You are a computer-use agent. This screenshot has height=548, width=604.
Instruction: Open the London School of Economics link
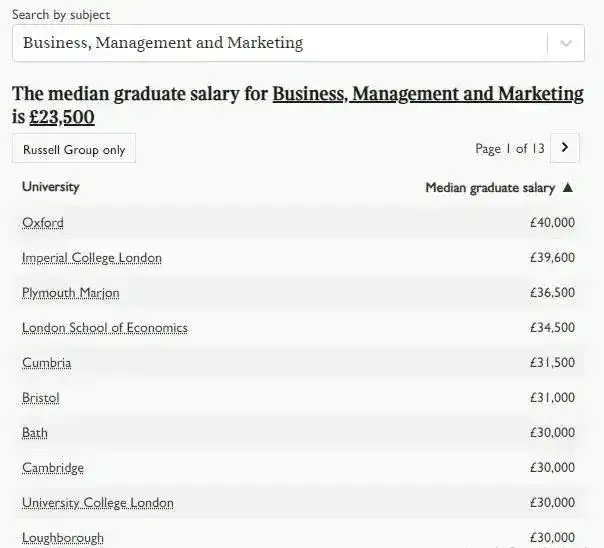tap(105, 328)
